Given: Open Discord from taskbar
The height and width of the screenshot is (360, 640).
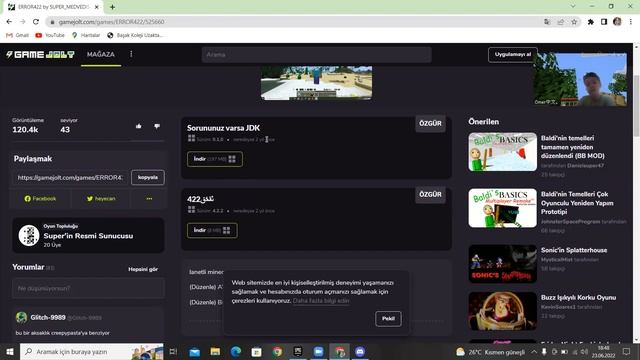Looking at the screenshot, I should pos(360,351).
